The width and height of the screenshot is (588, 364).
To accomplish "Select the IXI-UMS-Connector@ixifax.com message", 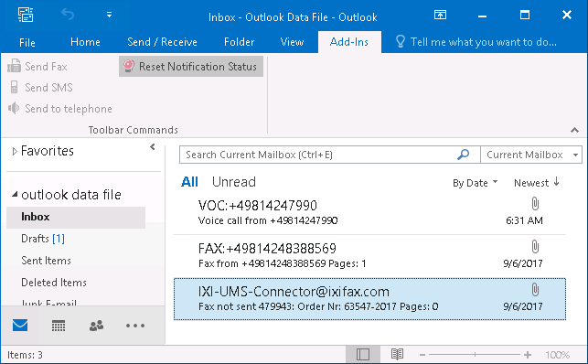I will pyautogui.click(x=369, y=299).
